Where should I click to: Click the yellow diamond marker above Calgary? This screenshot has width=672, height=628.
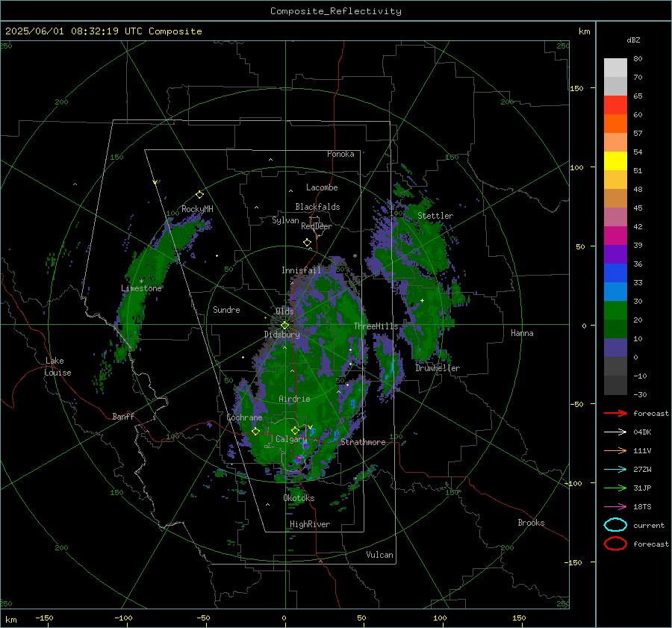(295, 430)
